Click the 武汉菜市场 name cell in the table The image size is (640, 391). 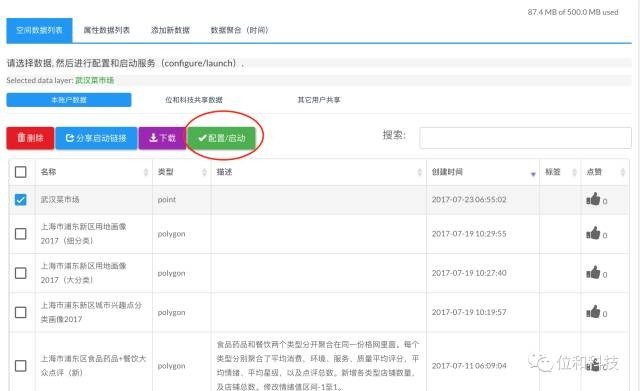pos(60,200)
